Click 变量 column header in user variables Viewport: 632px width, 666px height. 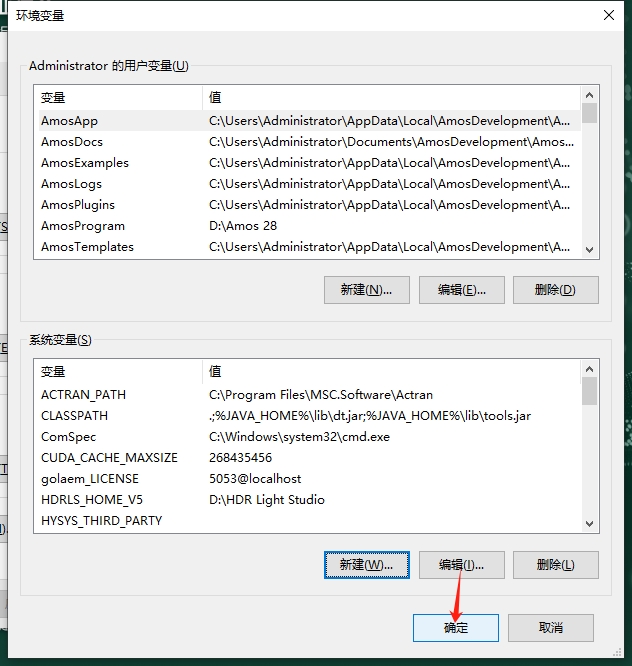[120, 98]
